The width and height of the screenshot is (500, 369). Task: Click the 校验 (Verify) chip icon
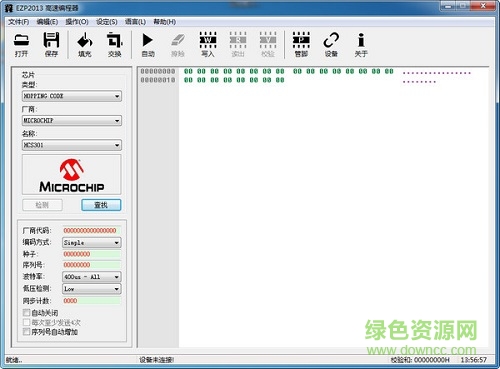(x=268, y=44)
